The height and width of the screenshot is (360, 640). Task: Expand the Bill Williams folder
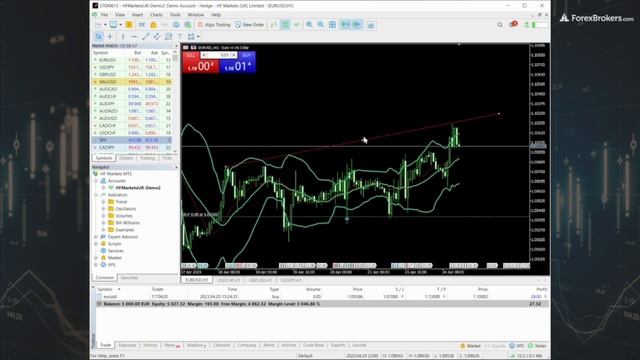(104, 223)
